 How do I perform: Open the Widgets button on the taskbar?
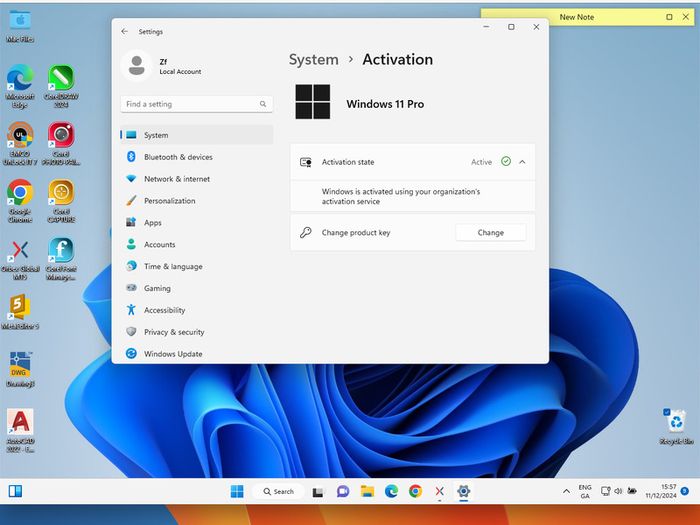click(15, 491)
